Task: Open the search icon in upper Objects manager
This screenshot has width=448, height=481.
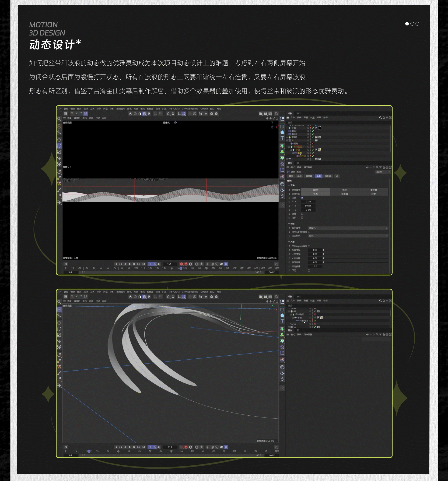Action: click(x=380, y=118)
